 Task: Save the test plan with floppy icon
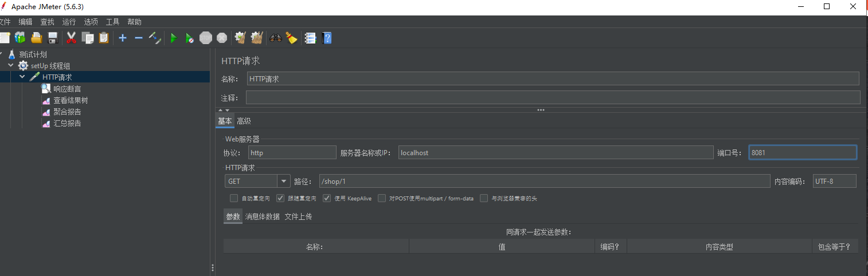coord(53,38)
